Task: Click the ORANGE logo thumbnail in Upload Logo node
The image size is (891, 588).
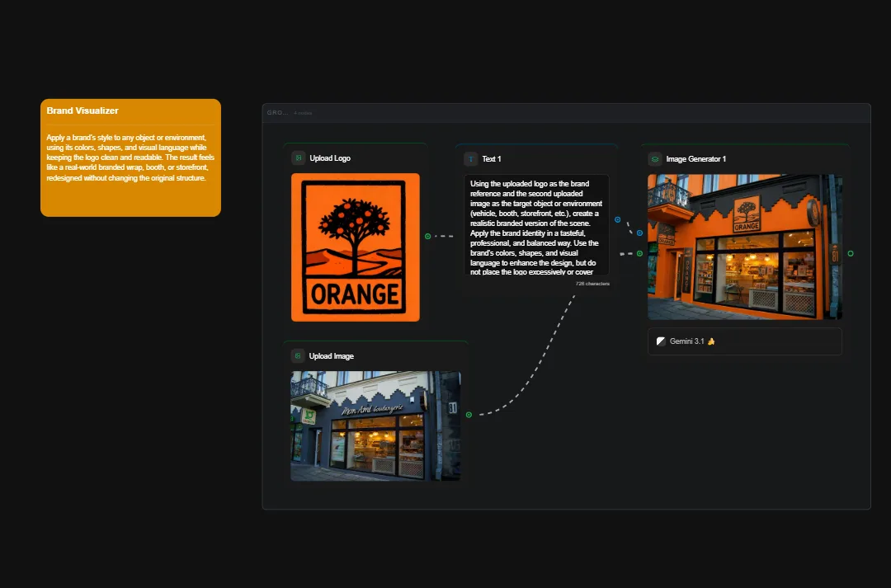Action: pyautogui.click(x=355, y=247)
